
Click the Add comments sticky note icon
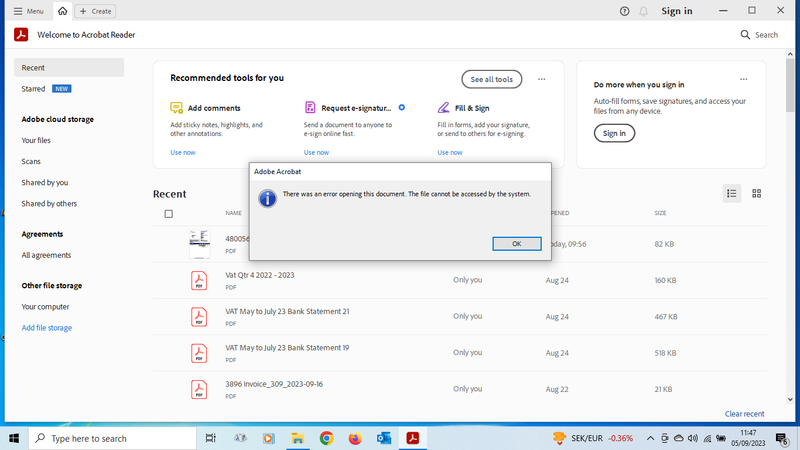[x=177, y=108]
